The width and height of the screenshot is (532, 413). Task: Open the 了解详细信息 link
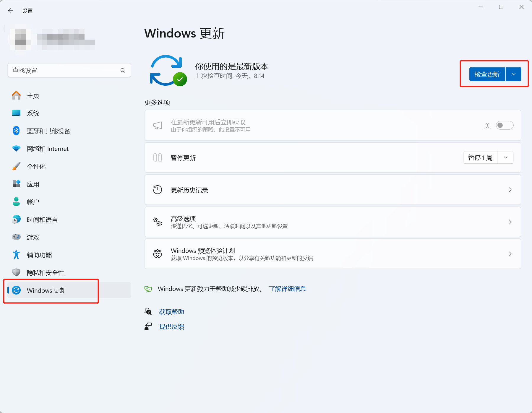(x=288, y=289)
